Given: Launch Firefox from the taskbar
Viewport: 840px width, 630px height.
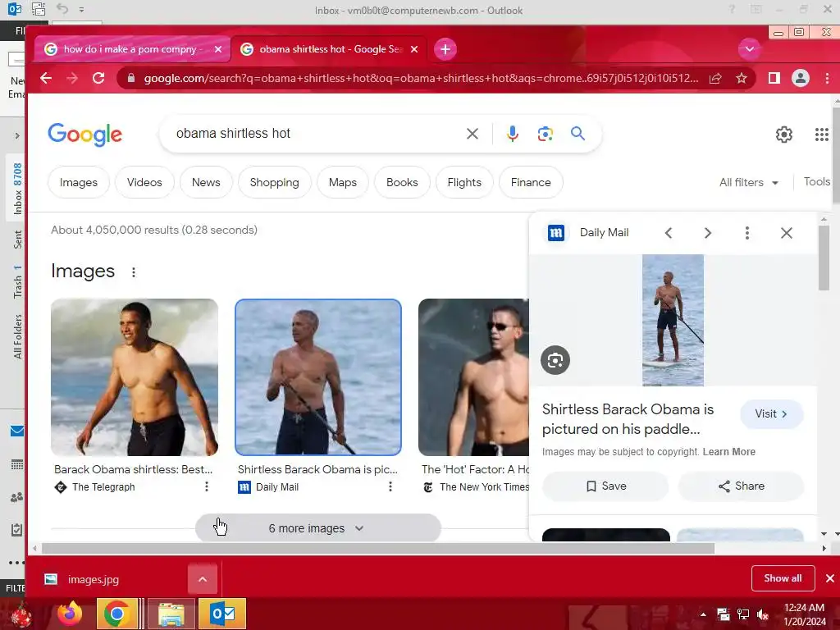Looking at the screenshot, I should point(70,614).
